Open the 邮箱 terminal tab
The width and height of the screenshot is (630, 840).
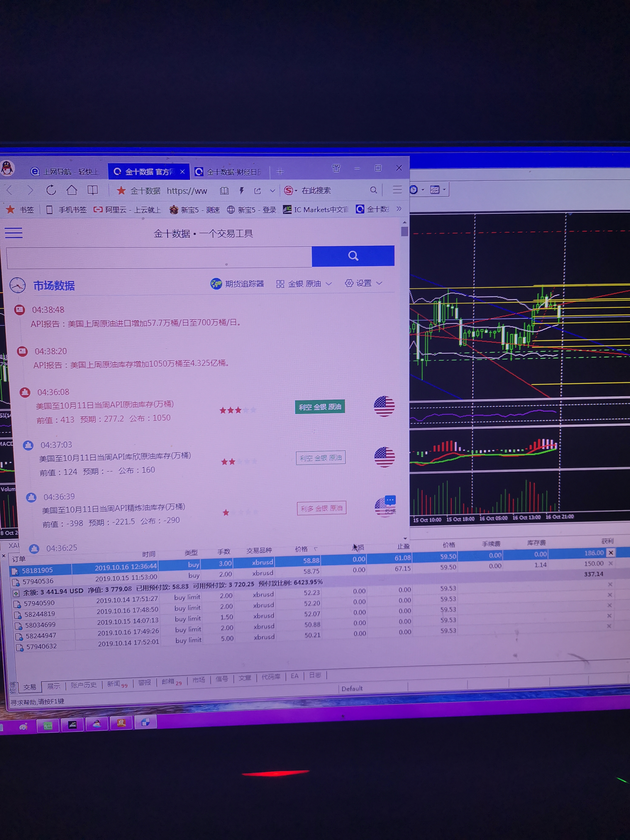coord(172,682)
